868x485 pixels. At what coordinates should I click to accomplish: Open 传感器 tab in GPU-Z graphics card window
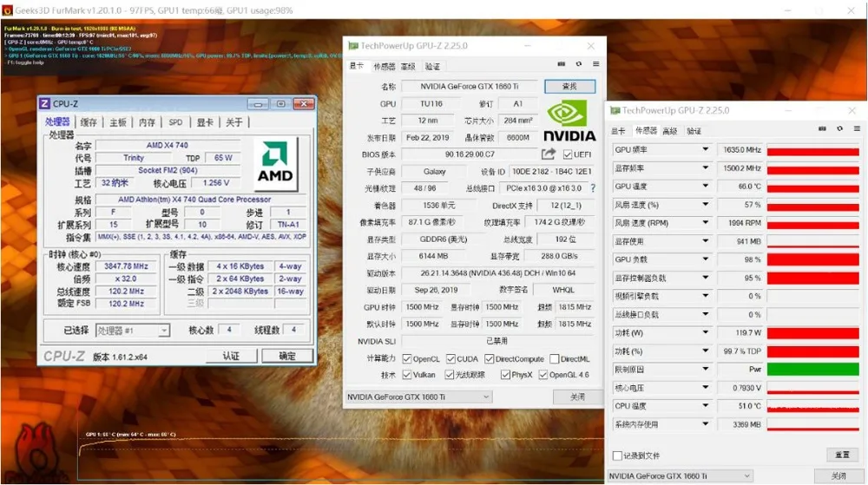pos(385,66)
